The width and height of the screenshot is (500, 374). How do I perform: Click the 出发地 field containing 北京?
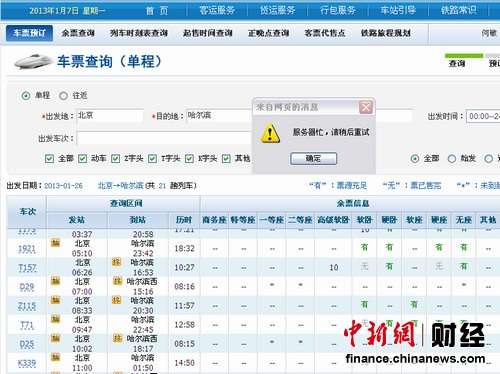point(110,116)
